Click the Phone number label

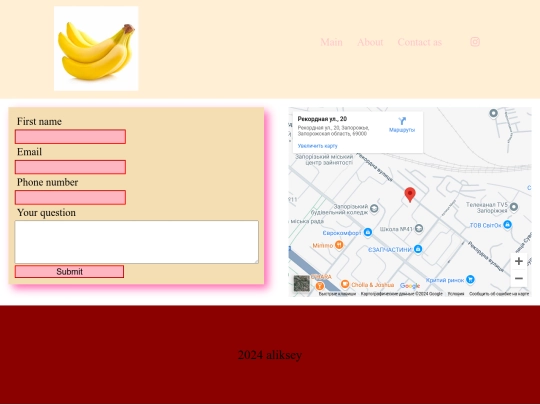(47, 182)
